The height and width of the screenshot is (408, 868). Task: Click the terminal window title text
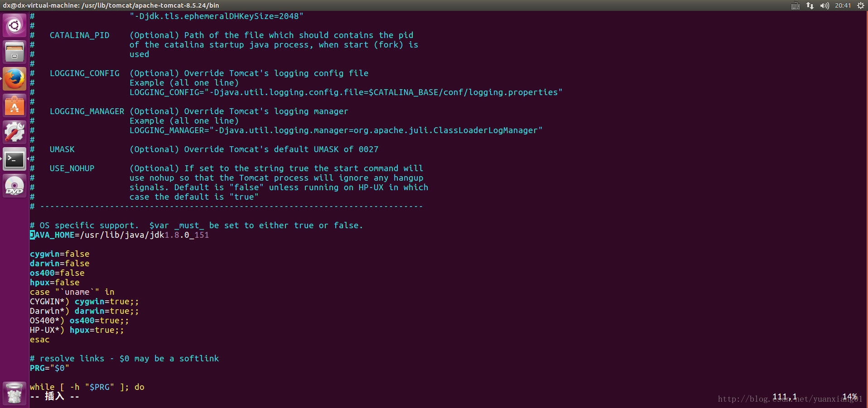pyautogui.click(x=111, y=5)
